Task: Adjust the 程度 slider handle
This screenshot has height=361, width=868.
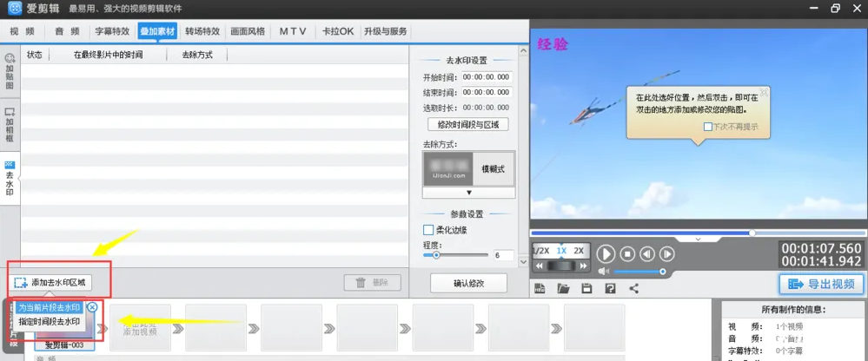Action: click(436, 255)
